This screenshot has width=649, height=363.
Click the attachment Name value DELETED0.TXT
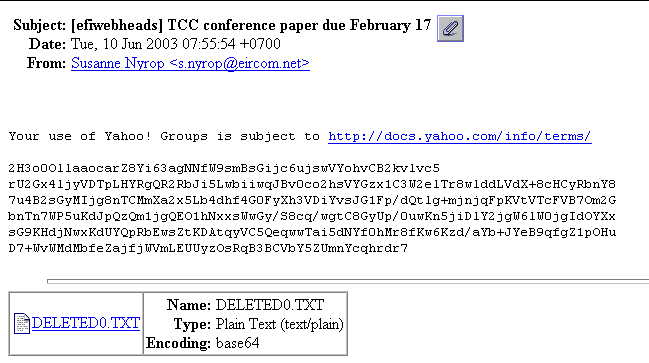point(270,305)
